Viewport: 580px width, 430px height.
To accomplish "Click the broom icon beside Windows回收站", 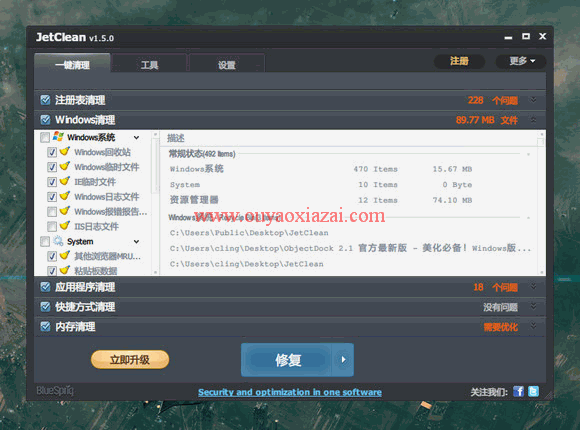I will tap(65, 151).
